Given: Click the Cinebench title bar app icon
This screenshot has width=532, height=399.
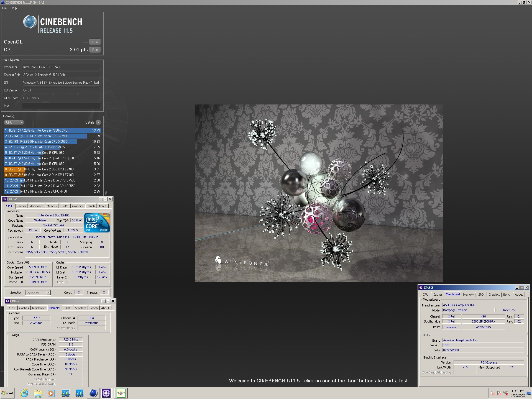Looking at the screenshot, I should pos(3,2).
